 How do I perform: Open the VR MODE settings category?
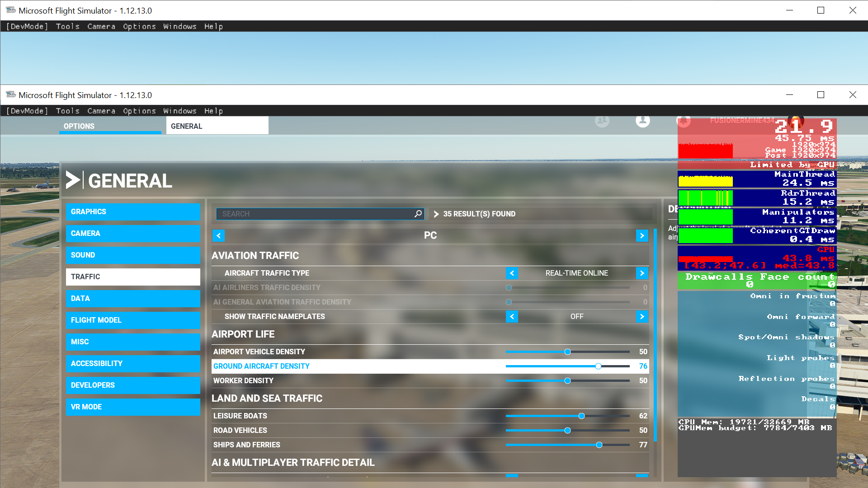[x=133, y=407]
